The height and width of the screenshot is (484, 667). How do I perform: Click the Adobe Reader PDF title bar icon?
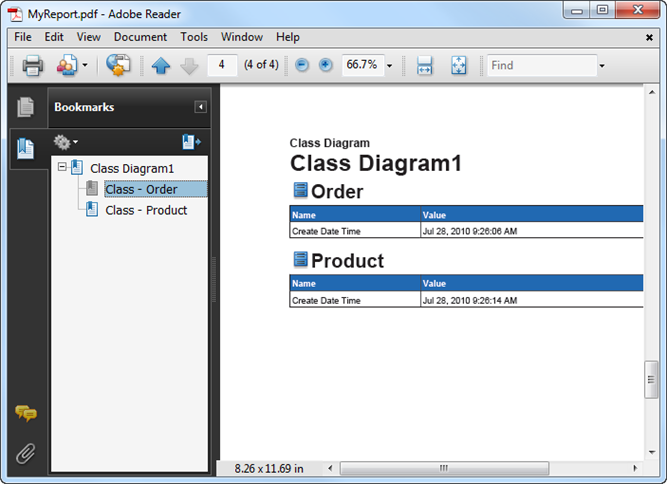pyautogui.click(x=15, y=14)
